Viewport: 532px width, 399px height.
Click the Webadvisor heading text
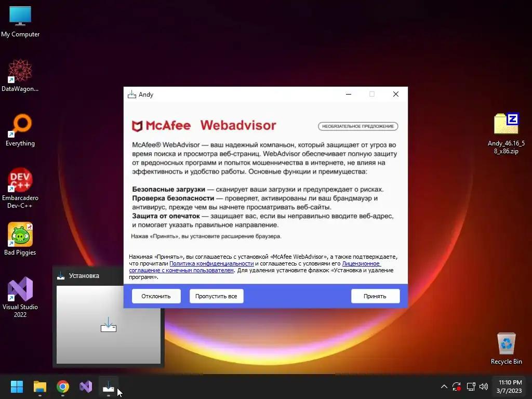click(238, 125)
